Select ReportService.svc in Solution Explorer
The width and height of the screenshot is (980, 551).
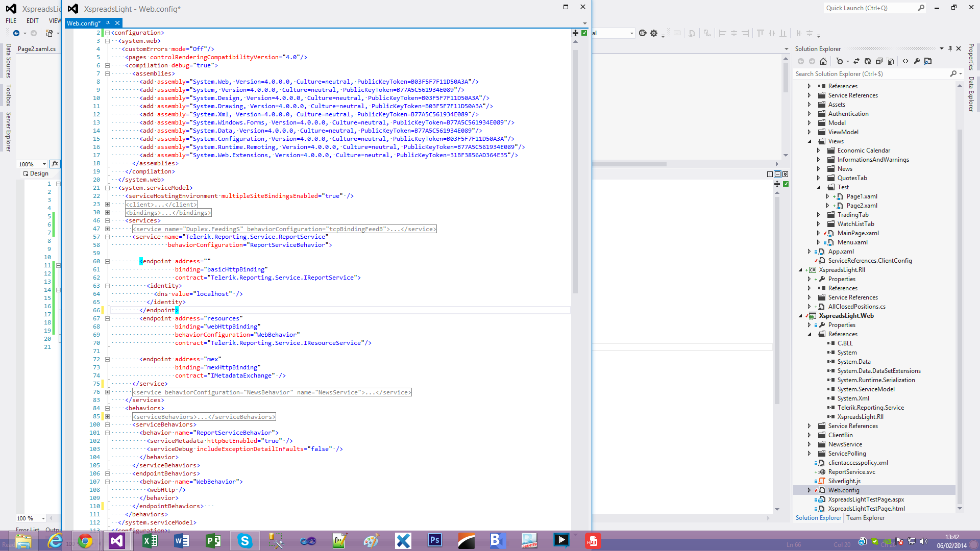(x=851, y=472)
